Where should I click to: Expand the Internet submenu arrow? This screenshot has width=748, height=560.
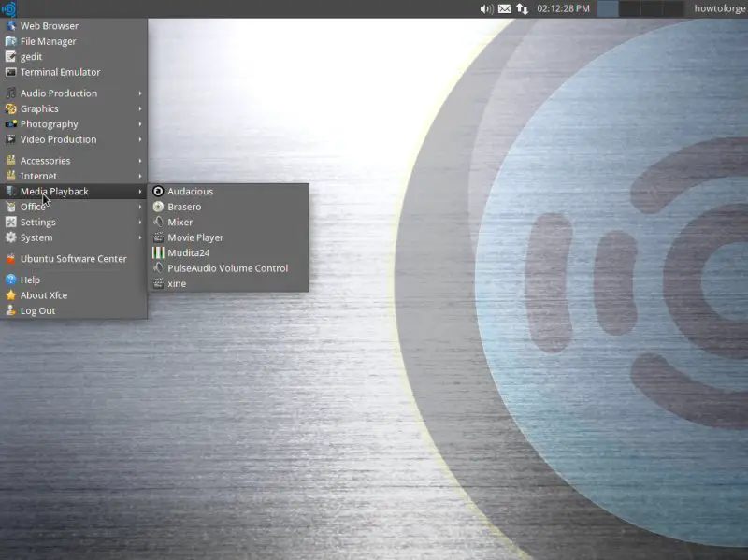pos(140,176)
